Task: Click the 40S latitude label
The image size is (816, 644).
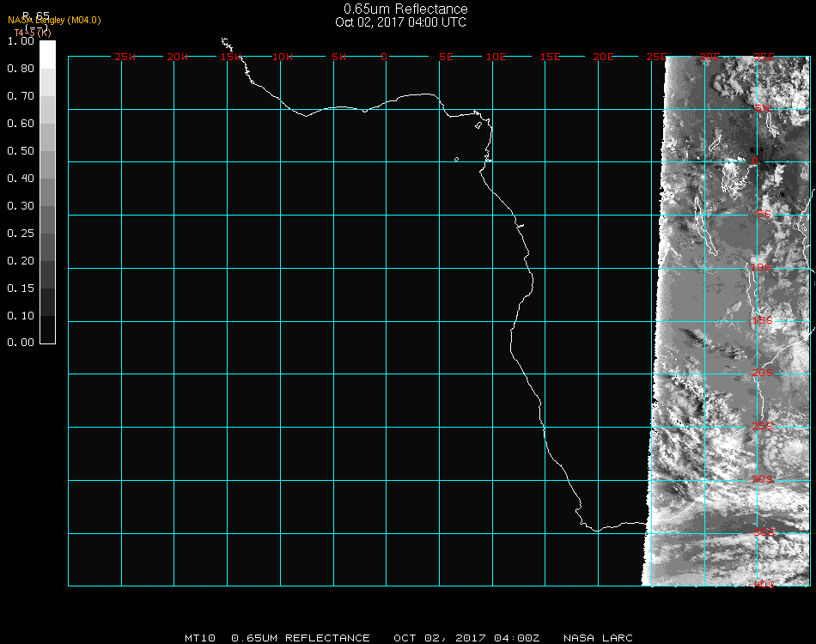Action: coord(764,585)
